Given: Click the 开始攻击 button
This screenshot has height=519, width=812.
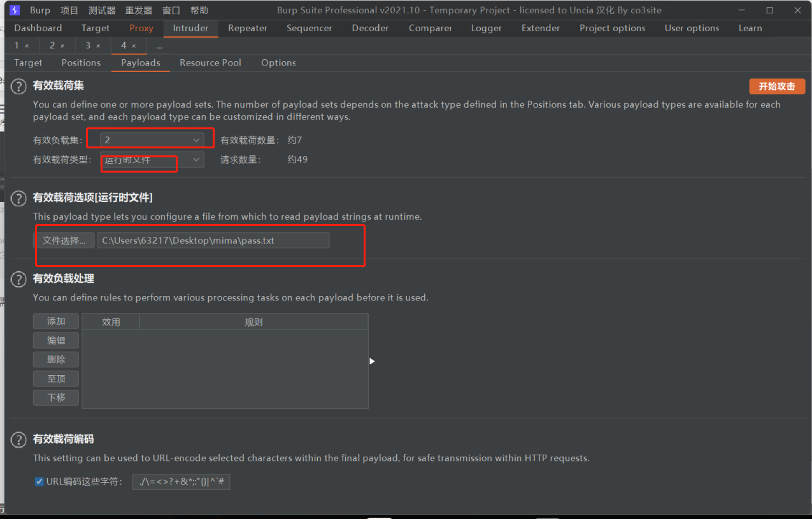Looking at the screenshot, I should (777, 87).
